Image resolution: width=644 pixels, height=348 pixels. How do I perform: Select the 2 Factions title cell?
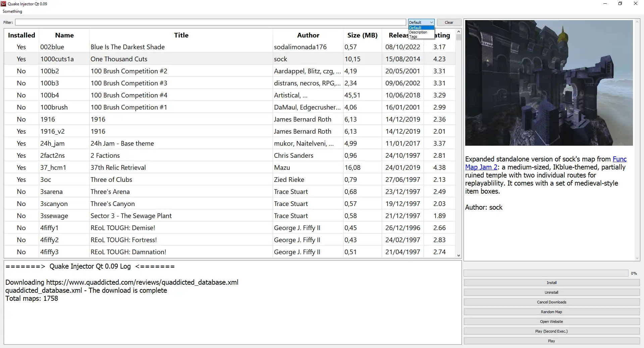click(x=181, y=155)
